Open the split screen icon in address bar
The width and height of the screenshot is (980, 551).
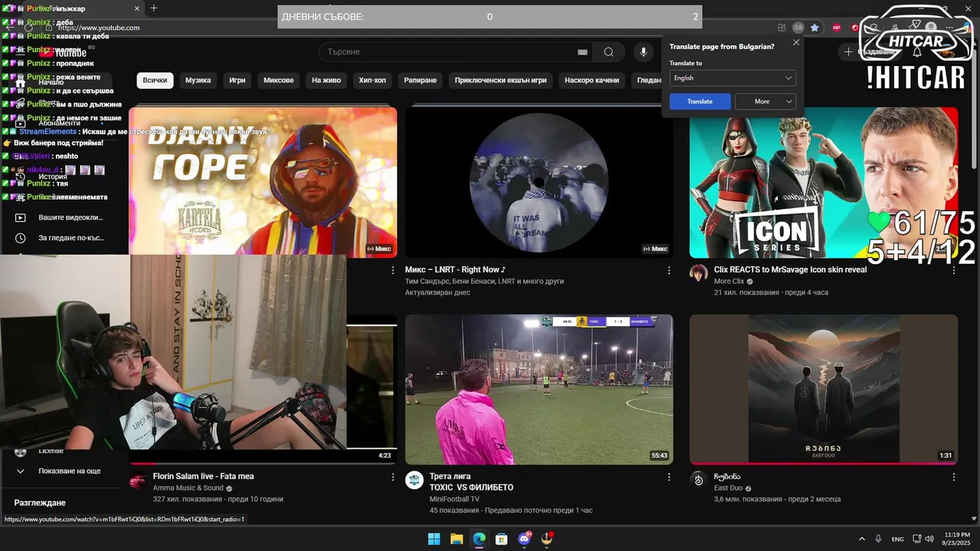coord(782,28)
